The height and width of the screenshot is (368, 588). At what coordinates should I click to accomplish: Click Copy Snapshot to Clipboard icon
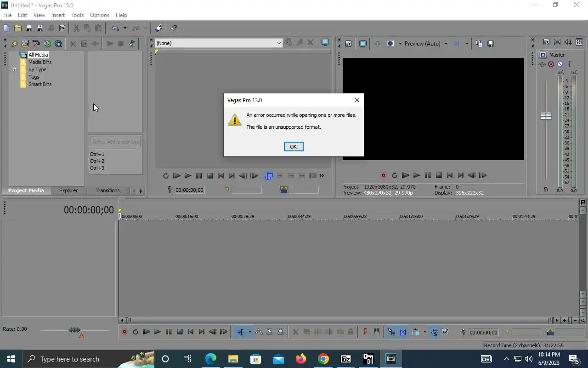coord(479,44)
